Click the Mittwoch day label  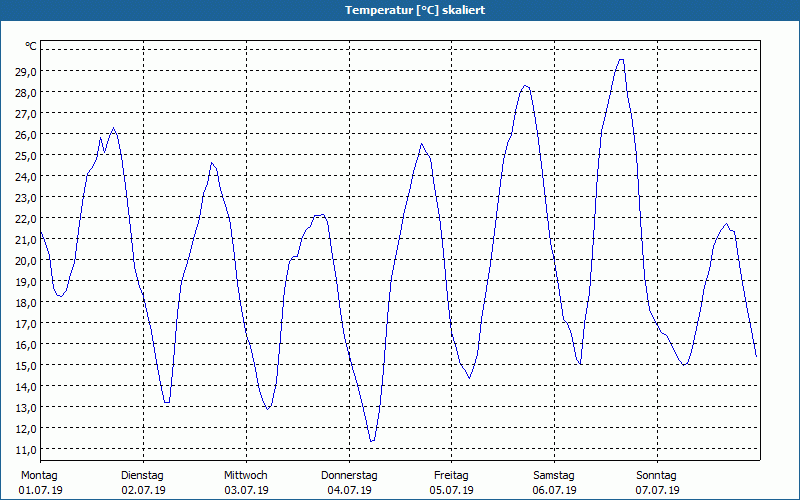(245, 475)
